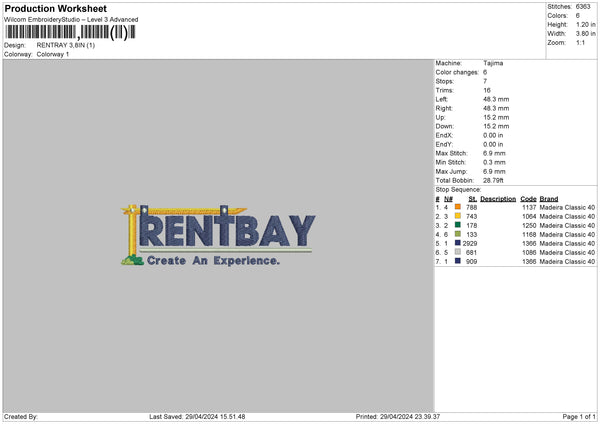Click the "Left:" label

[442, 99]
